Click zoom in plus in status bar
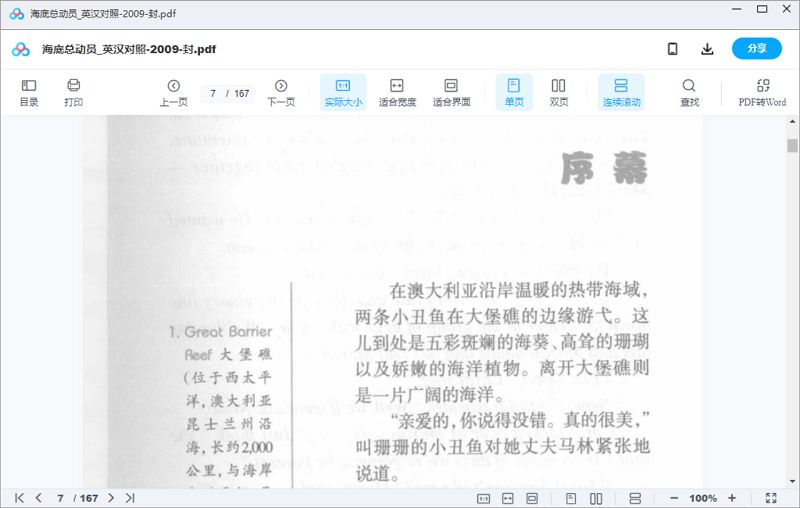Image resolution: width=800 pixels, height=508 pixels. coord(732,498)
